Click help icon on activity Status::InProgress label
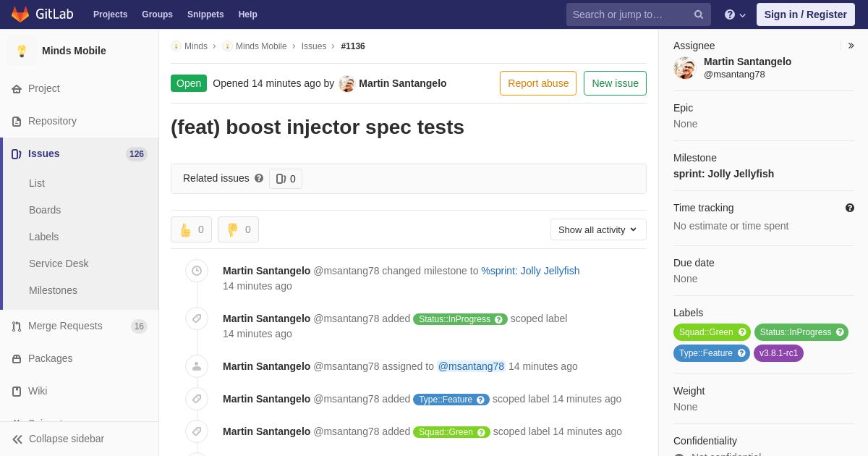 [x=498, y=319]
